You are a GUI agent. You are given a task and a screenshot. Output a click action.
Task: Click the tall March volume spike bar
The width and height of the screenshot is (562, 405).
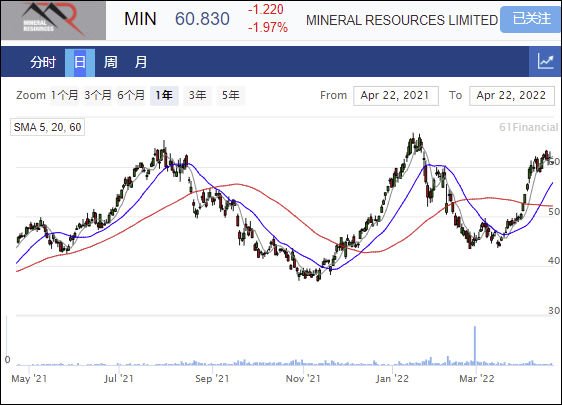pyautogui.click(x=475, y=346)
